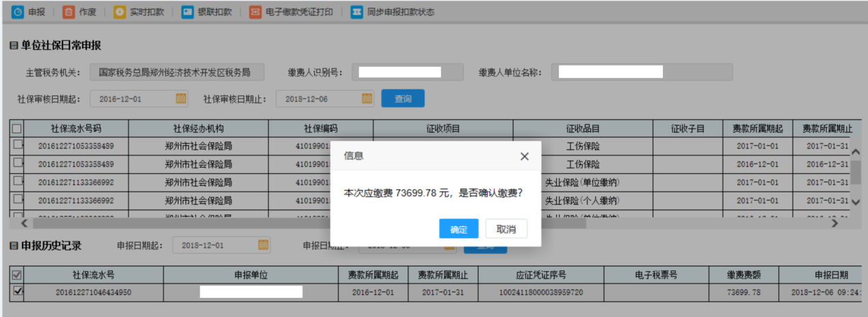Click the vertical scrollbar down arrow
This screenshot has height=317, width=868.
(x=856, y=202)
